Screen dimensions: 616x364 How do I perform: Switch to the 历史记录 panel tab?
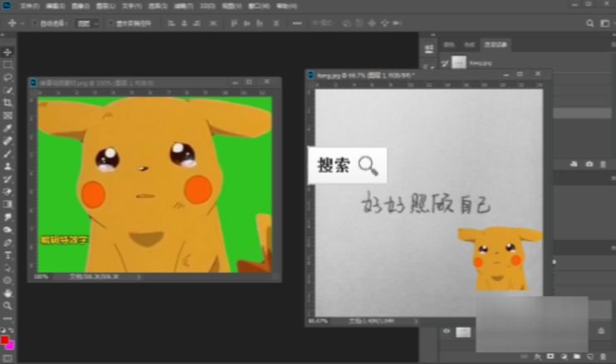coord(497,44)
